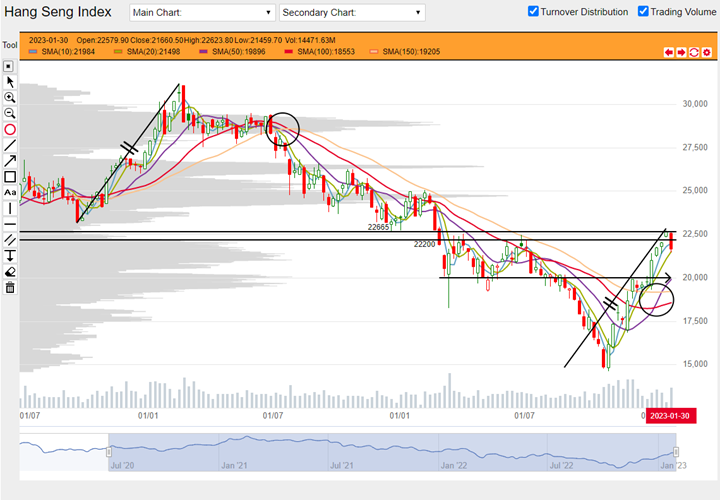Click the red left arrow button
This screenshot has width=720, height=500.
point(669,52)
